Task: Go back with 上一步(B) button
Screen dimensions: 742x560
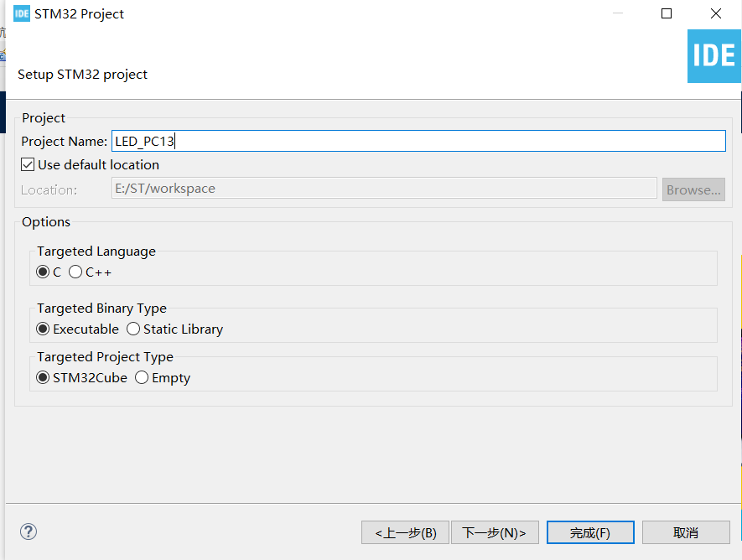Action: click(x=405, y=532)
